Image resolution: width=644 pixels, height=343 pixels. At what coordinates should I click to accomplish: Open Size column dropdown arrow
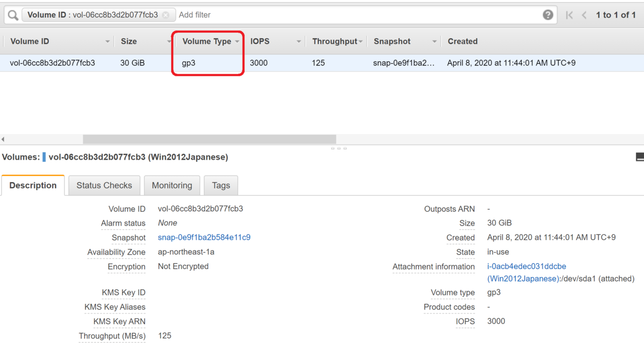[169, 42]
